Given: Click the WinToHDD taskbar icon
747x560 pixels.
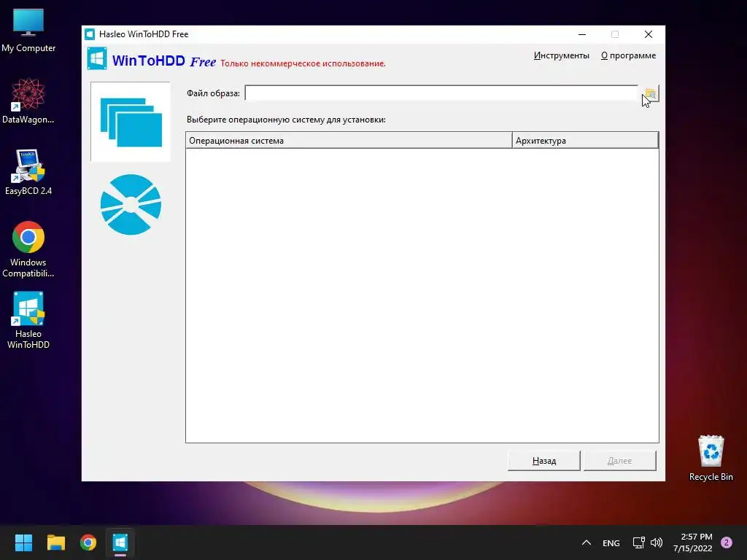Looking at the screenshot, I should 120,542.
